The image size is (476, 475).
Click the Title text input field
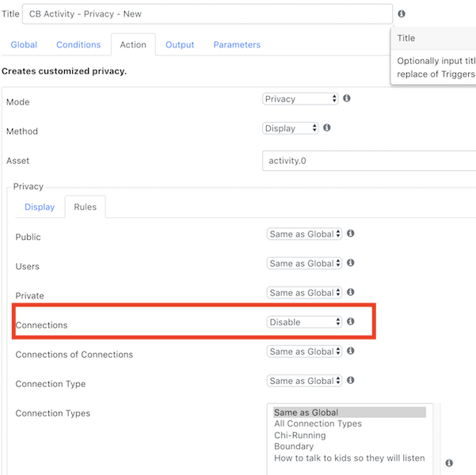pyautogui.click(x=208, y=14)
